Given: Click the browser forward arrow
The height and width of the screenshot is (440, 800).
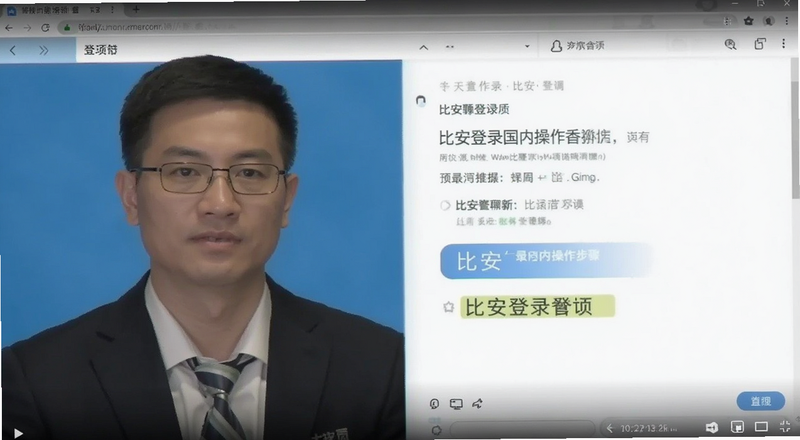Looking at the screenshot, I should (27, 28).
